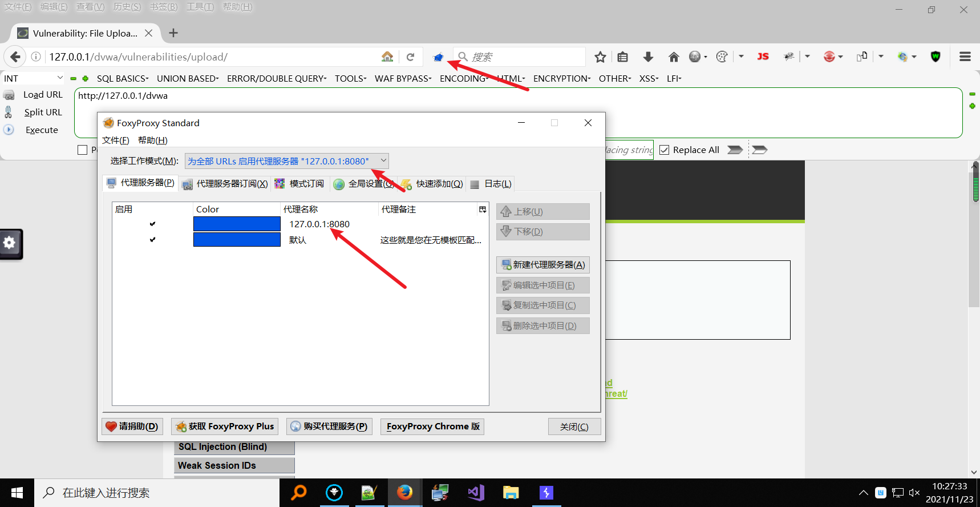Open a new browser tab with plus
980x507 pixels.
[x=173, y=33]
